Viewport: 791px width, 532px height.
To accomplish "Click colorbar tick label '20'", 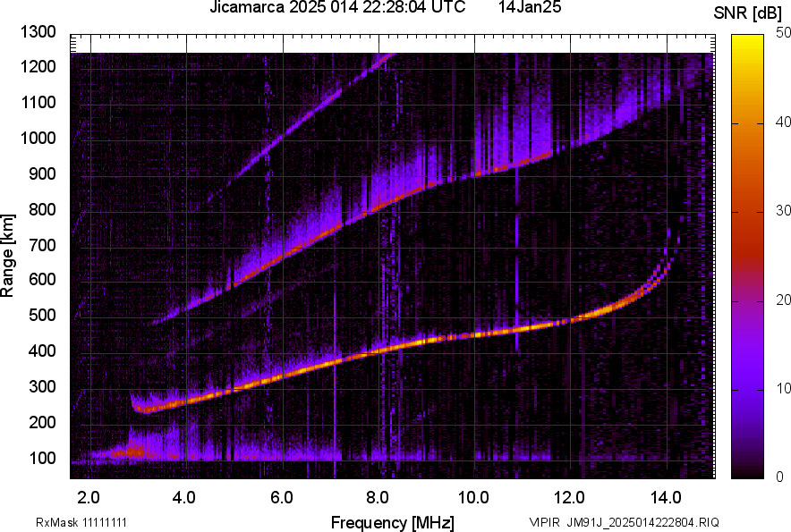I will point(783,300).
